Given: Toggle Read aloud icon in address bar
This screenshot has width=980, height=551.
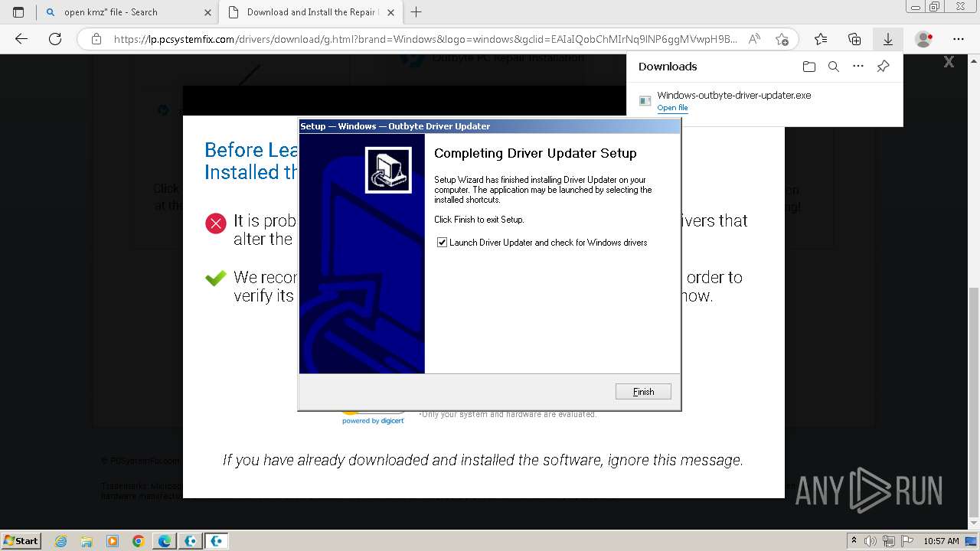Looking at the screenshot, I should click(755, 39).
